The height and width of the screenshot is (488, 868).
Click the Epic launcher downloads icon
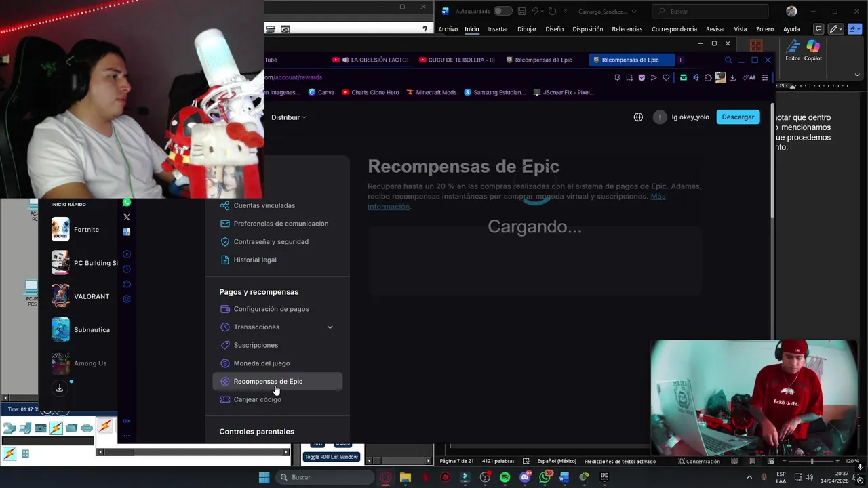(x=60, y=388)
